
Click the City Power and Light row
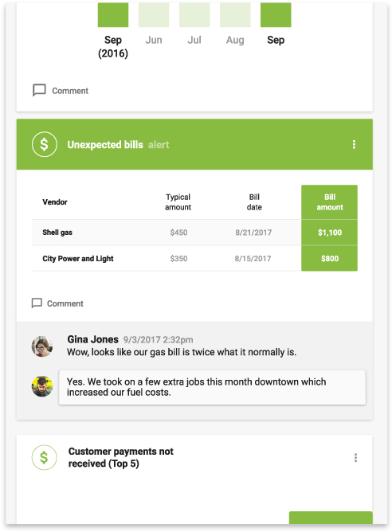pos(194,258)
